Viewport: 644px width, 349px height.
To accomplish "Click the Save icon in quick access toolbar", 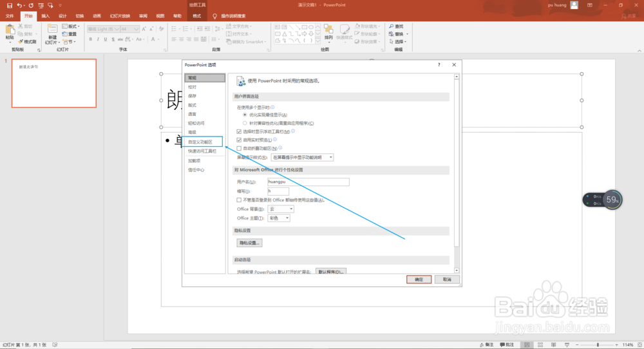I will 10,5.
